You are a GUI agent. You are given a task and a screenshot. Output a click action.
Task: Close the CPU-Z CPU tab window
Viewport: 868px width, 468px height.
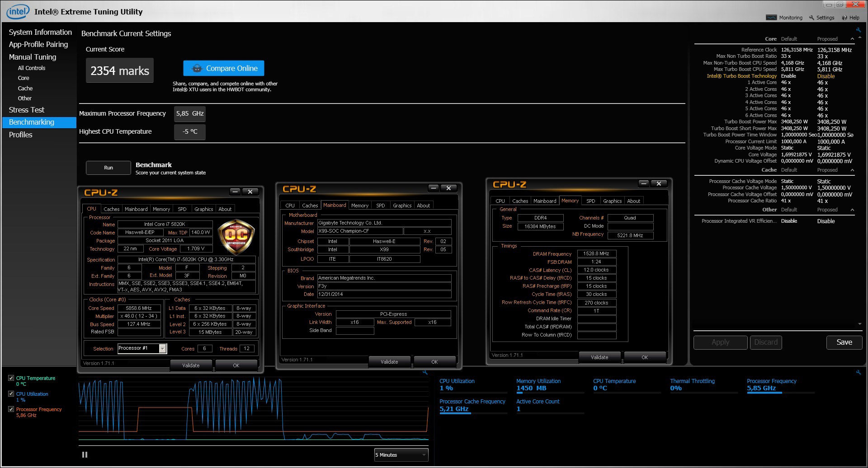(x=250, y=192)
